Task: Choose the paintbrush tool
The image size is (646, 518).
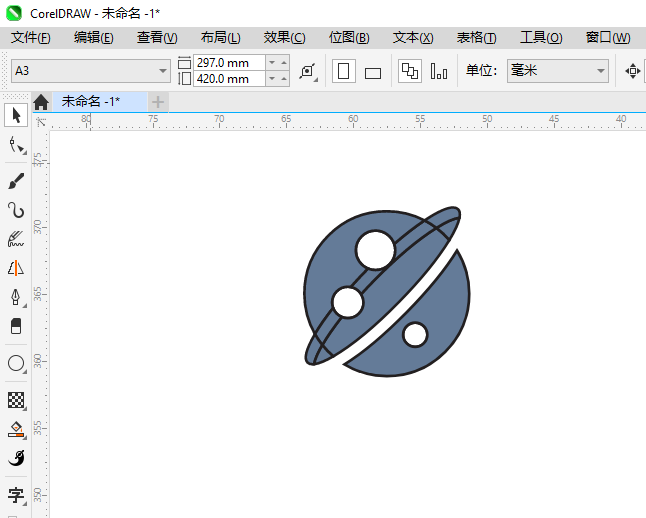Action: pos(16,181)
